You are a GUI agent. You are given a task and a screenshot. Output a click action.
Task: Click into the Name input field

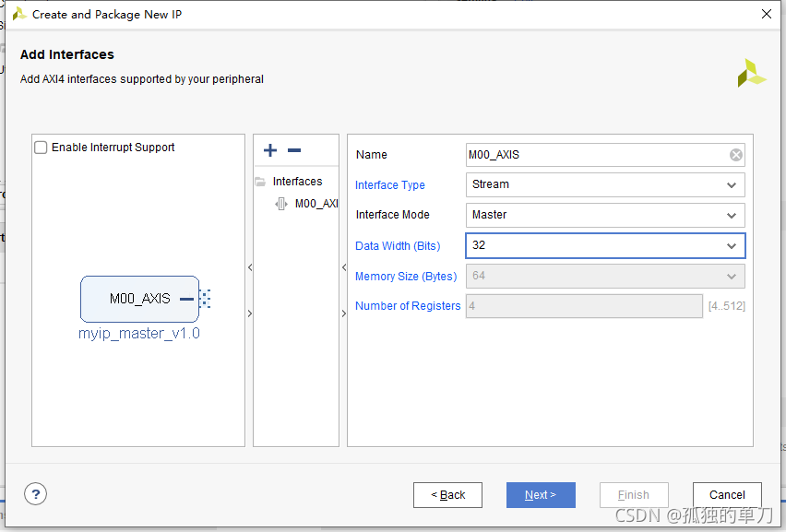596,155
